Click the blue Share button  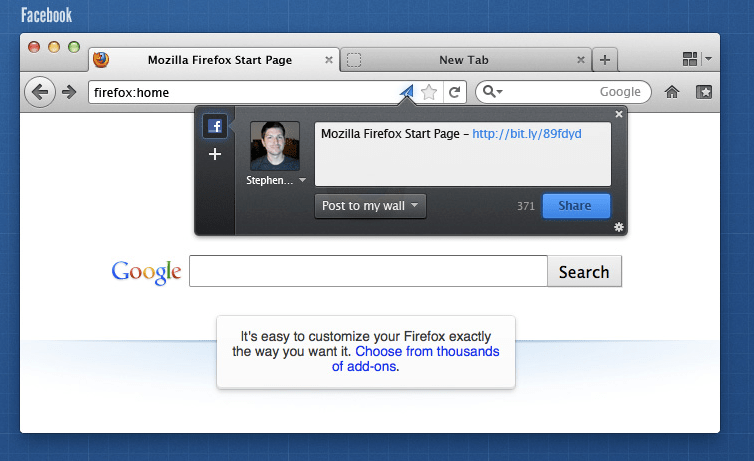[576, 206]
